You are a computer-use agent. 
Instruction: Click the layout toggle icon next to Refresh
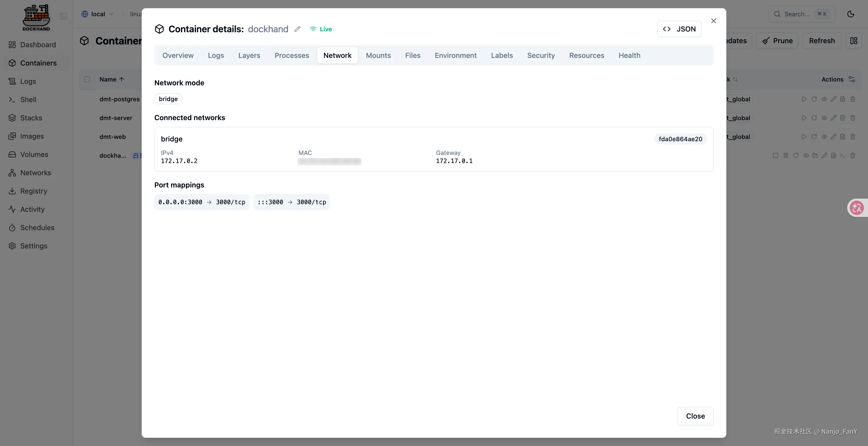pyautogui.click(x=853, y=41)
